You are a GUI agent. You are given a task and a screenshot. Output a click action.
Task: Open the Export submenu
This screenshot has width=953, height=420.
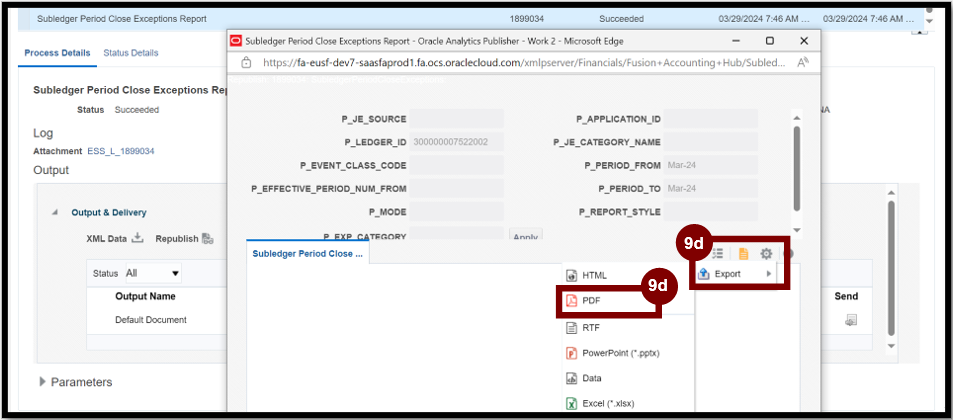coord(735,274)
